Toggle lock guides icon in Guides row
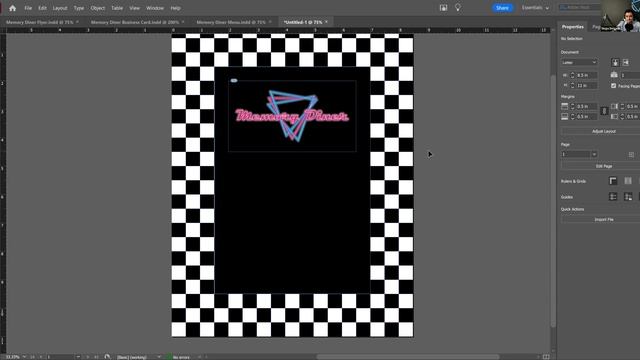This screenshot has height=360, width=640. tap(628, 197)
